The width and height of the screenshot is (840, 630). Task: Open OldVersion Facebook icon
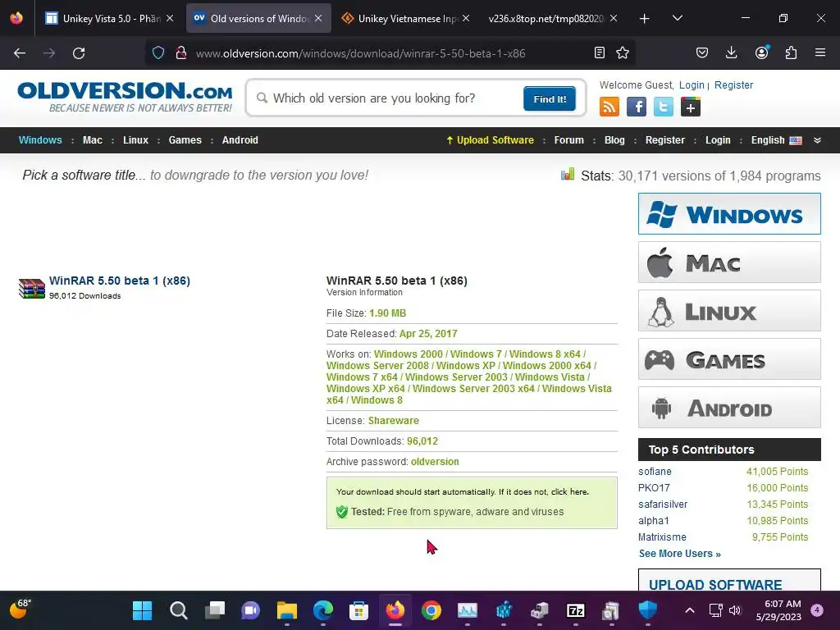(637, 107)
